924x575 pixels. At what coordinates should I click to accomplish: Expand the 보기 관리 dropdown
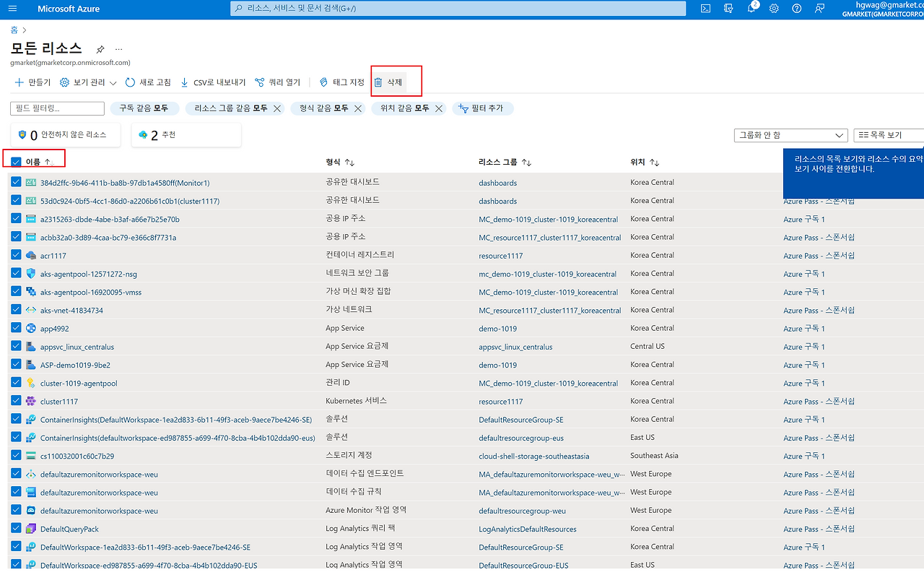point(90,82)
